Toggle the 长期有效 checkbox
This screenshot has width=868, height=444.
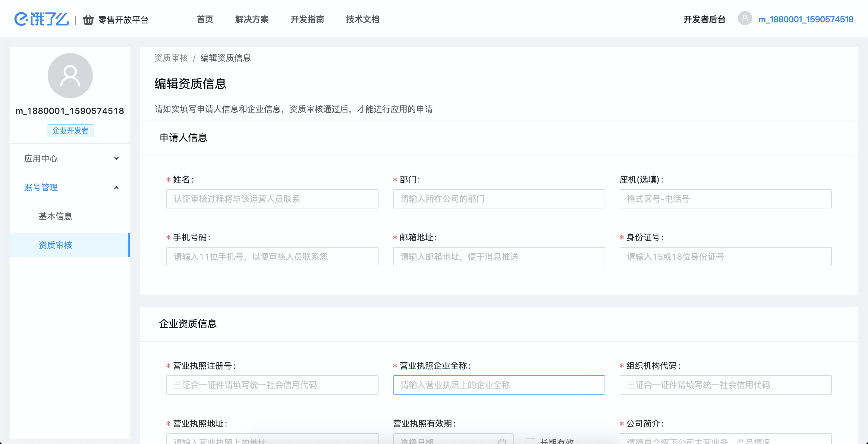[x=530, y=441]
